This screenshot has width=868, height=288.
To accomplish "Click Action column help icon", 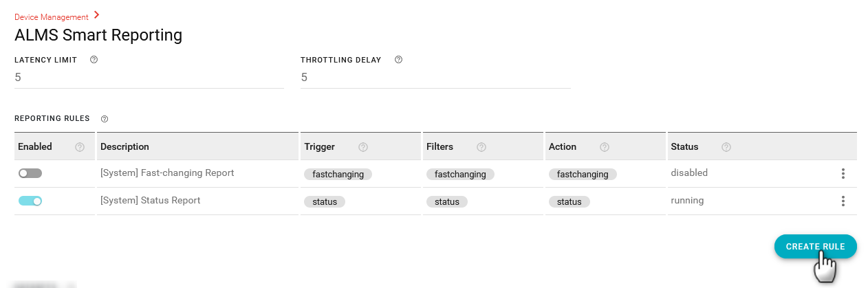I will (x=605, y=147).
